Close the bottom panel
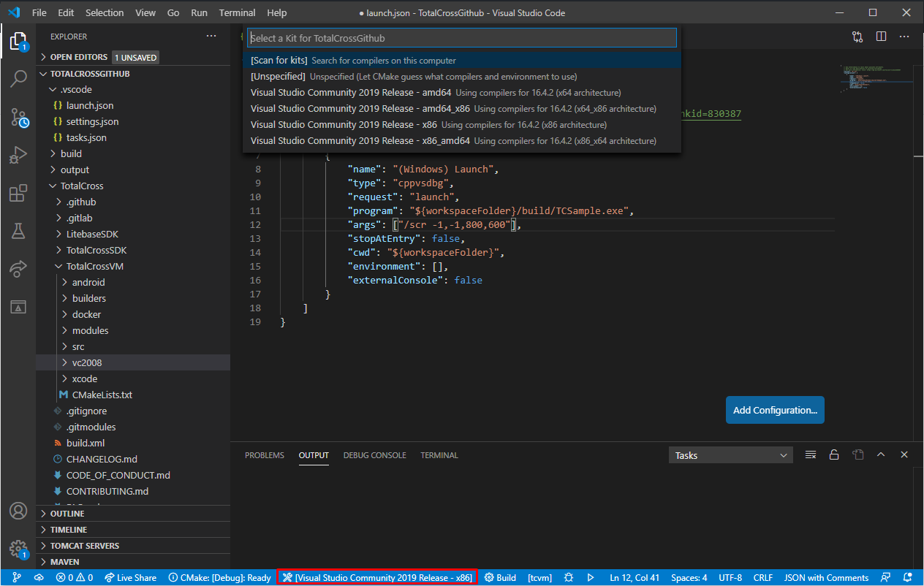 [x=904, y=454]
